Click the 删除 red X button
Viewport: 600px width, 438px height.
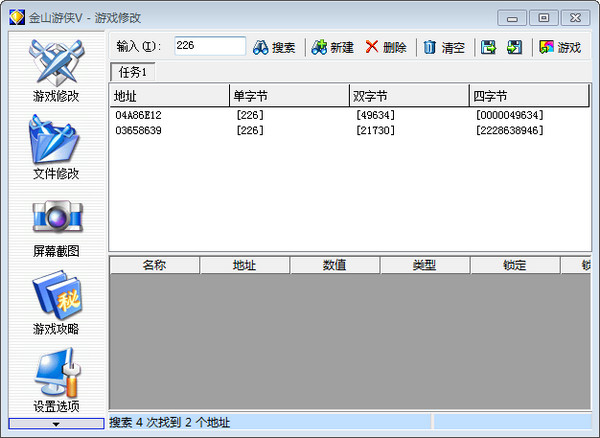[x=386, y=47]
